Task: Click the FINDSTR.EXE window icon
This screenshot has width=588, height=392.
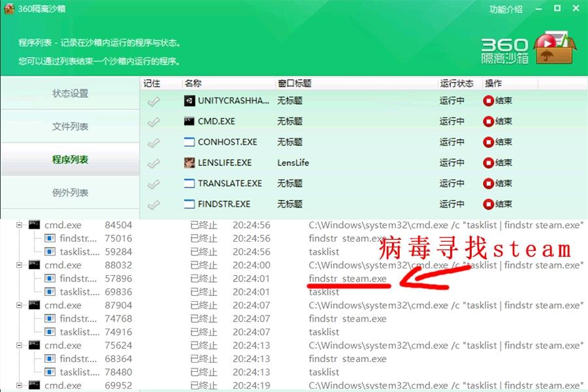Action: tap(189, 204)
